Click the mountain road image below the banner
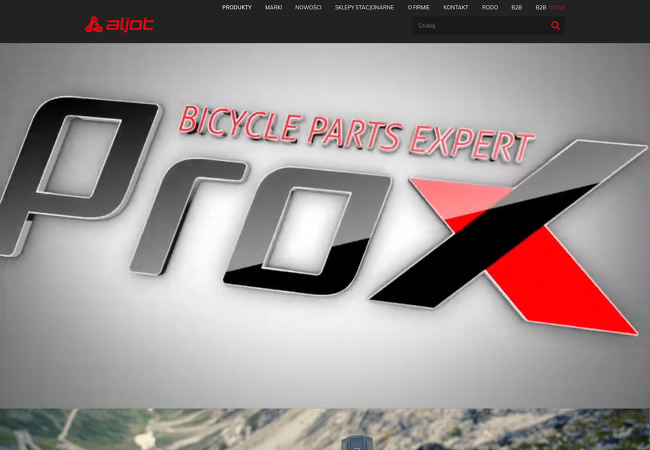The image size is (650, 450). pyautogui.click(x=325, y=429)
